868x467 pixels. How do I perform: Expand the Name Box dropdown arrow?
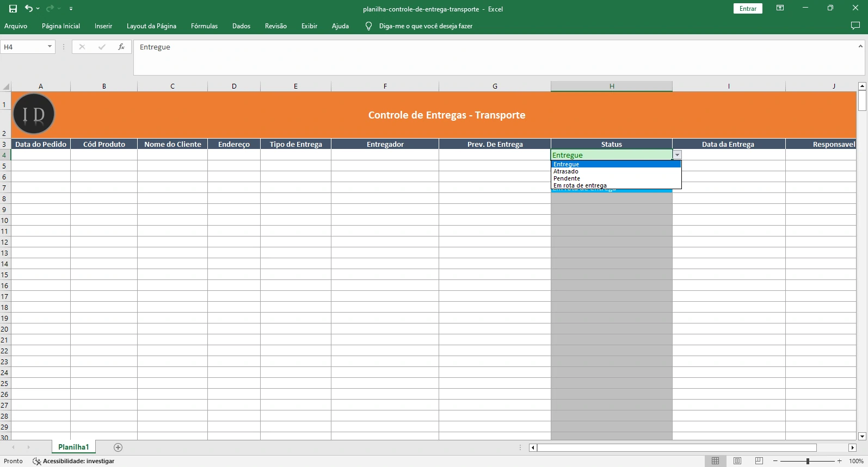[x=50, y=47]
